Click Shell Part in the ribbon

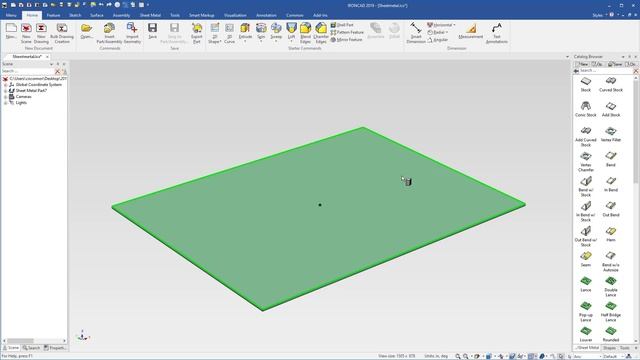pos(342,25)
